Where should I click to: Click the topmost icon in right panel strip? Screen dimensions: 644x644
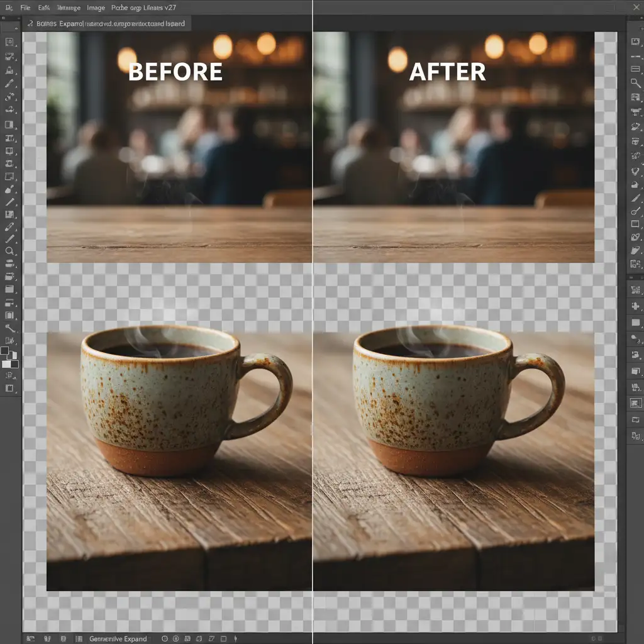tap(635, 42)
